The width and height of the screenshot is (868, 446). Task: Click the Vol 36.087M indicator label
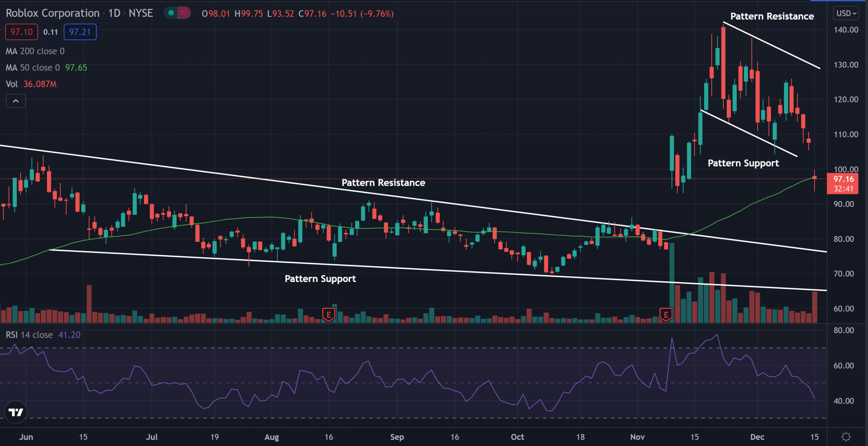tap(31, 84)
